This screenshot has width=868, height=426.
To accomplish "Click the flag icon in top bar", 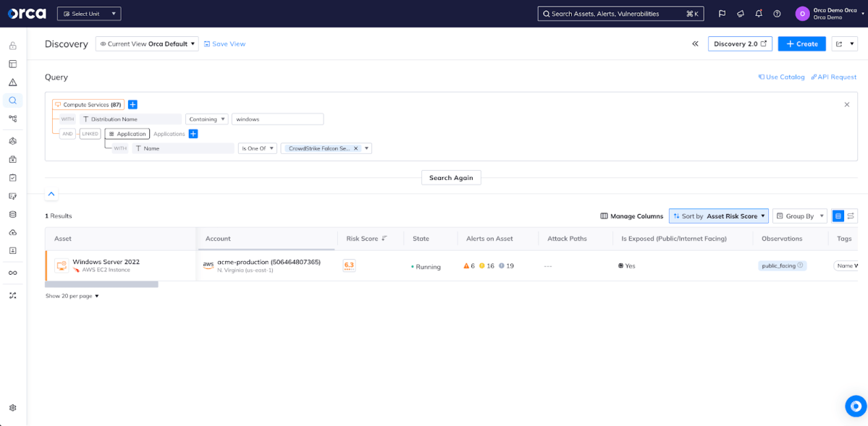I will [722, 14].
